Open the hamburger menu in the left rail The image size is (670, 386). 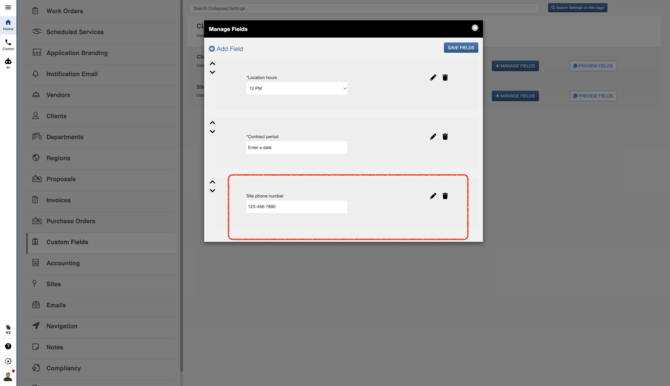pyautogui.click(x=8, y=7)
